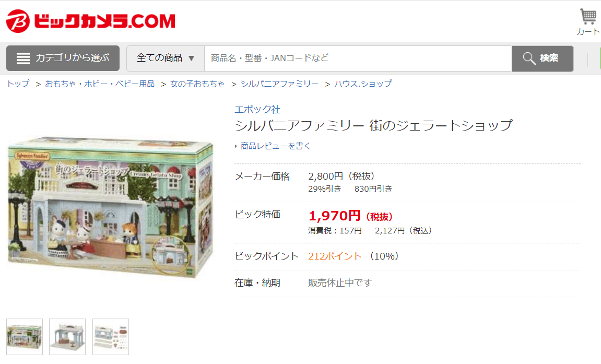Click the Bic Camera red logo icon
601x364 pixels.
tap(18, 21)
